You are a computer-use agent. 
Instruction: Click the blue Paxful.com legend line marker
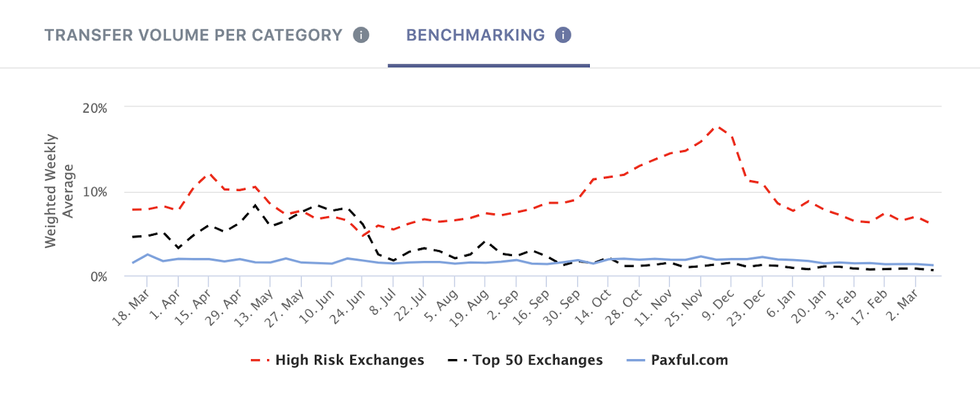(x=636, y=360)
